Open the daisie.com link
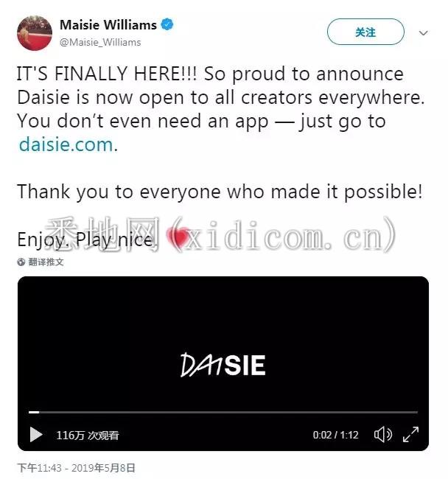 (66, 144)
